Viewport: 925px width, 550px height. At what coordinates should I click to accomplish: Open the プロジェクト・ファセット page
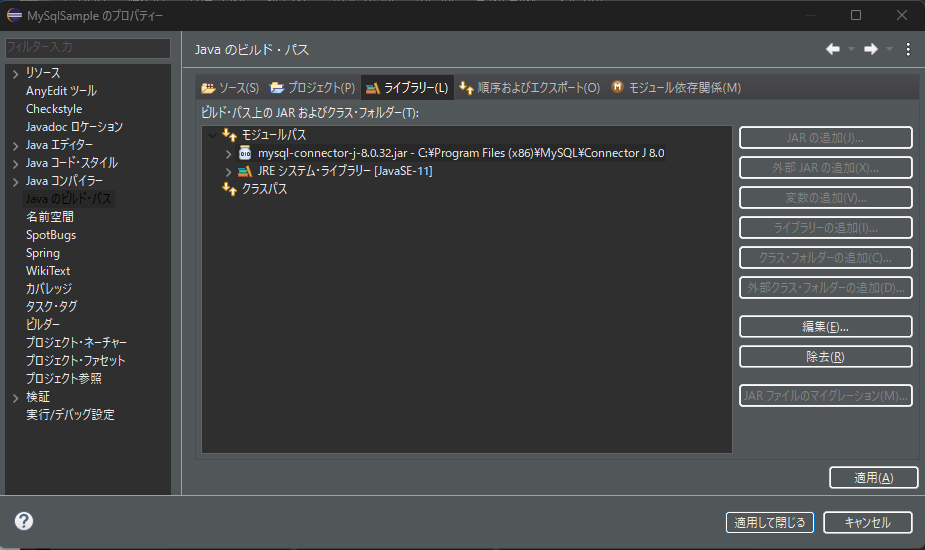(x=76, y=361)
